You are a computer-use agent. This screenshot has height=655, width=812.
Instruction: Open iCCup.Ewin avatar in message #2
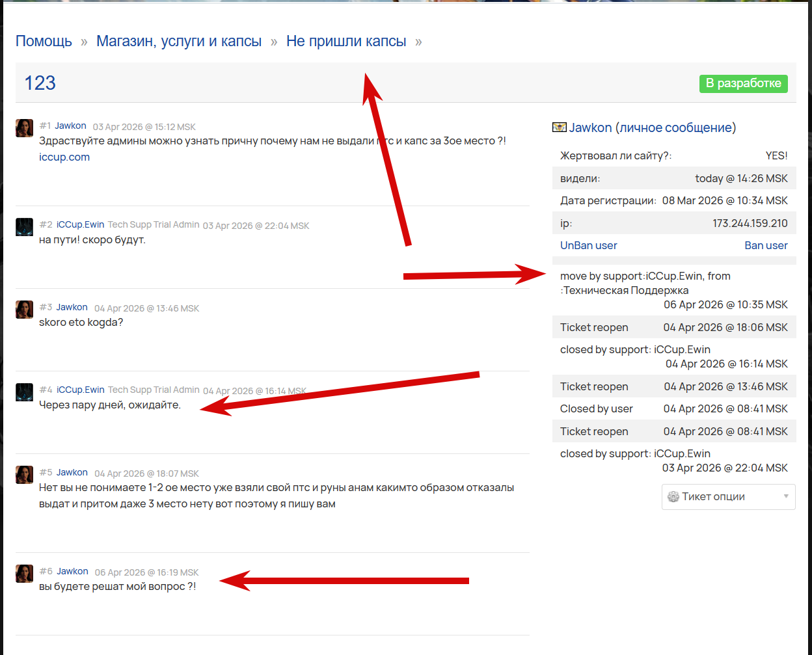(24, 226)
